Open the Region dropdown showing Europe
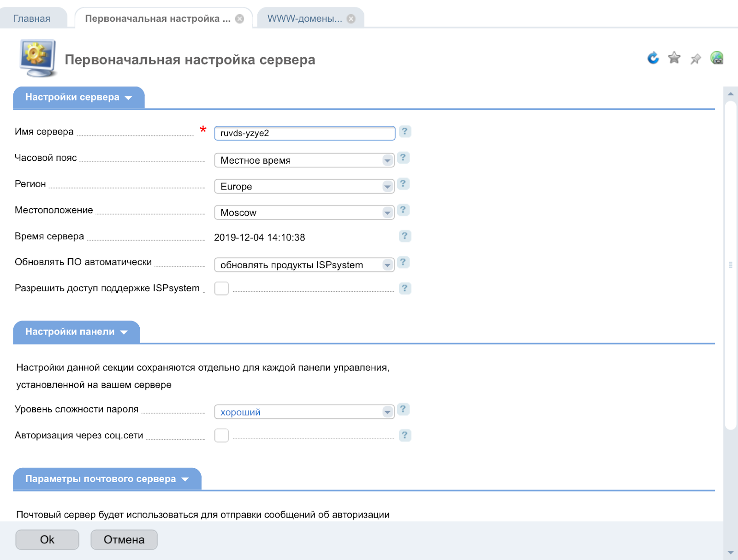738x560 pixels. pos(304,187)
